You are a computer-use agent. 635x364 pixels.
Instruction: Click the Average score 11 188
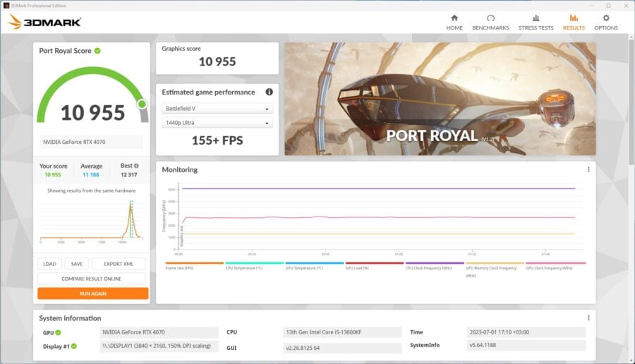point(91,175)
